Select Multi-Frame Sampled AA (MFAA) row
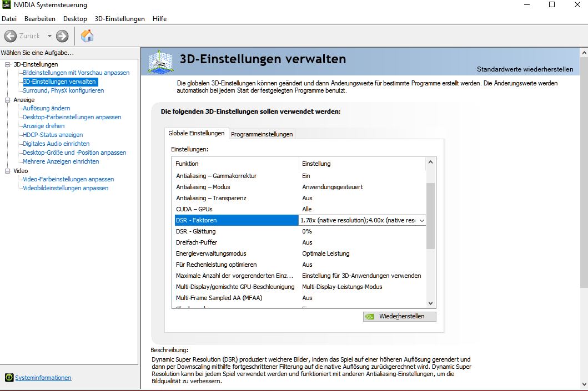The image size is (588, 391). click(300, 298)
